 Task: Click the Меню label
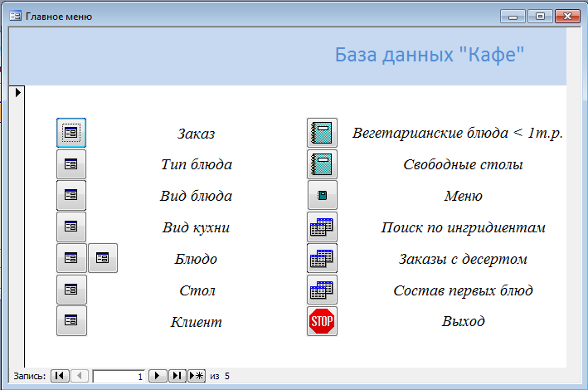[464, 196]
